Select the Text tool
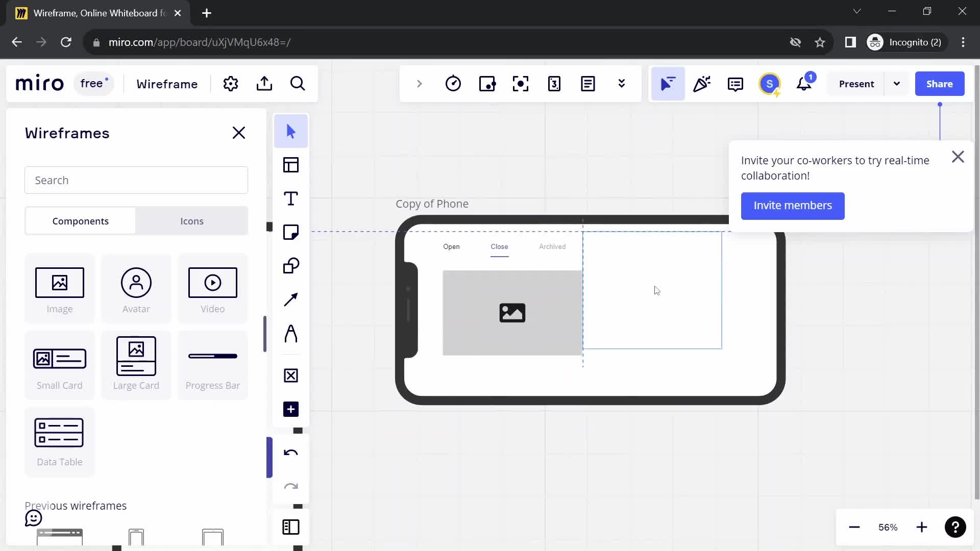Viewport: 980px width, 551px height. (291, 198)
